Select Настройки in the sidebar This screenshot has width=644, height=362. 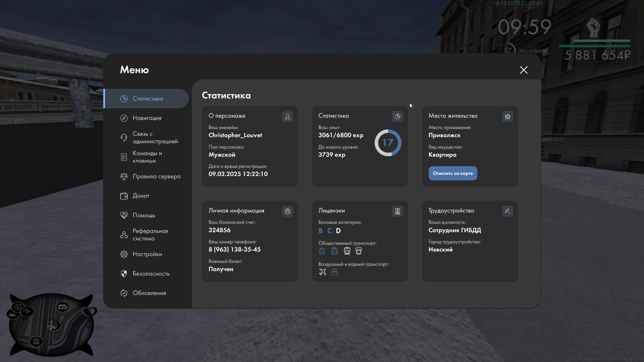(147, 254)
